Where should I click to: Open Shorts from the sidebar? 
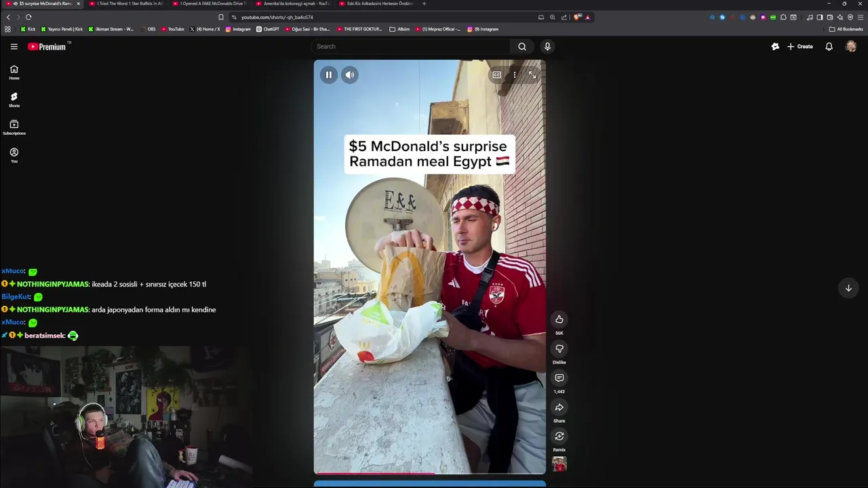pyautogui.click(x=14, y=100)
